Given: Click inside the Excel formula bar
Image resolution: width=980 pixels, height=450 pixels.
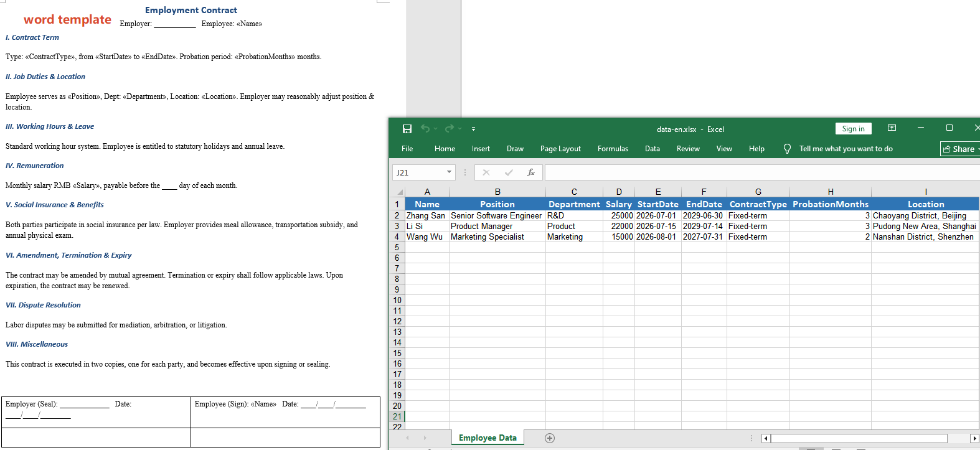Looking at the screenshot, I should click(761, 172).
